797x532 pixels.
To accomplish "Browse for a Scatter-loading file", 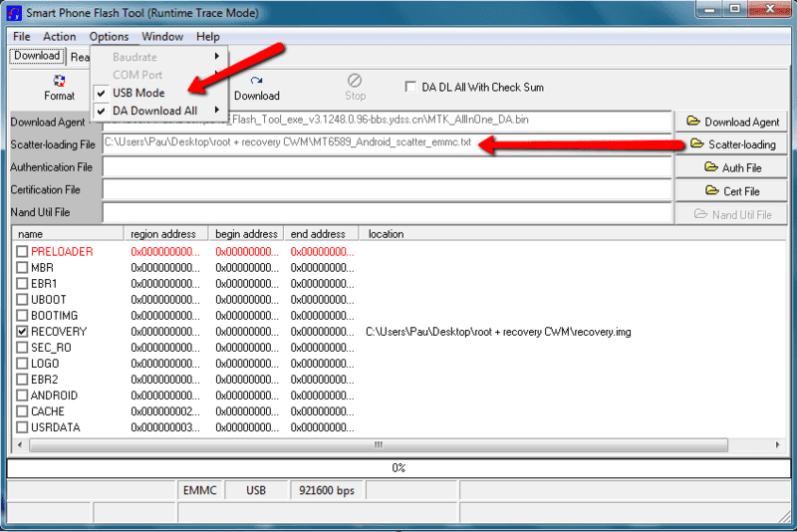I will pos(732,144).
